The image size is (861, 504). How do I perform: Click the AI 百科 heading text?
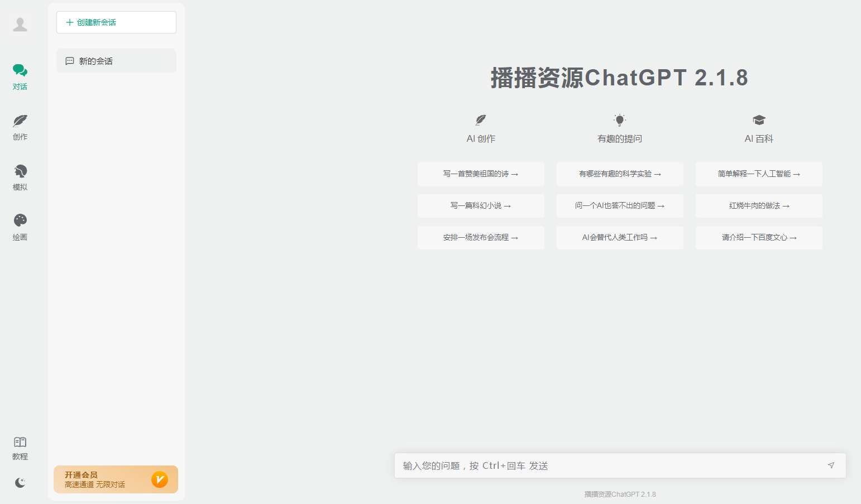coord(759,139)
